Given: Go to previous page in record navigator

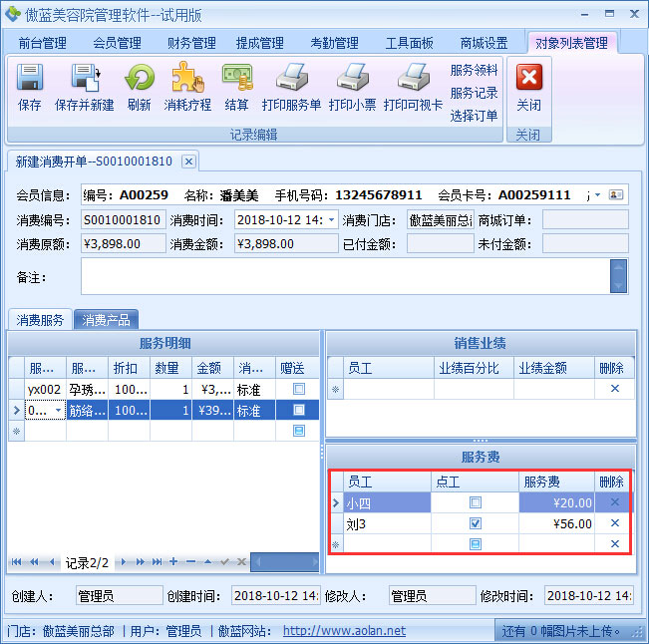Looking at the screenshot, I should click(34, 562).
